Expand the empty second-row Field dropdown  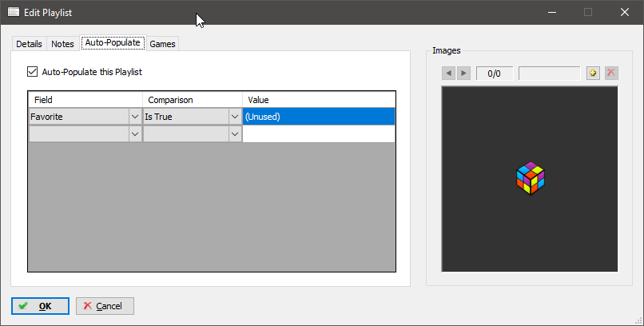click(x=135, y=134)
